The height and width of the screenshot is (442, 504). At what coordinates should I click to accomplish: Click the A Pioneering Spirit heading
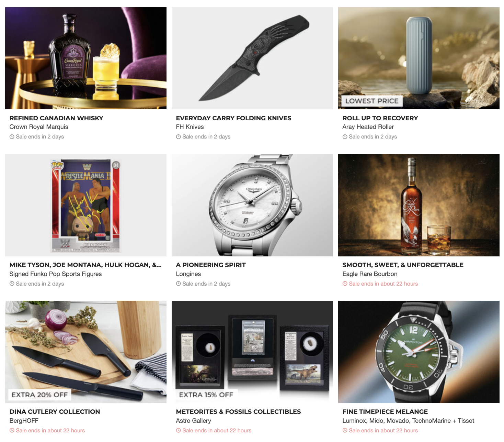point(211,265)
